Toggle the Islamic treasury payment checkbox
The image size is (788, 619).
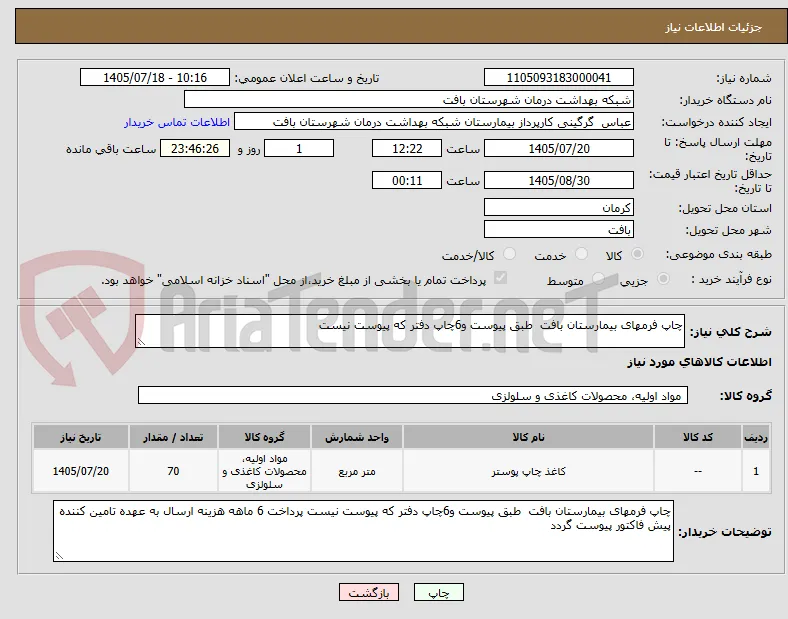tap(501, 278)
